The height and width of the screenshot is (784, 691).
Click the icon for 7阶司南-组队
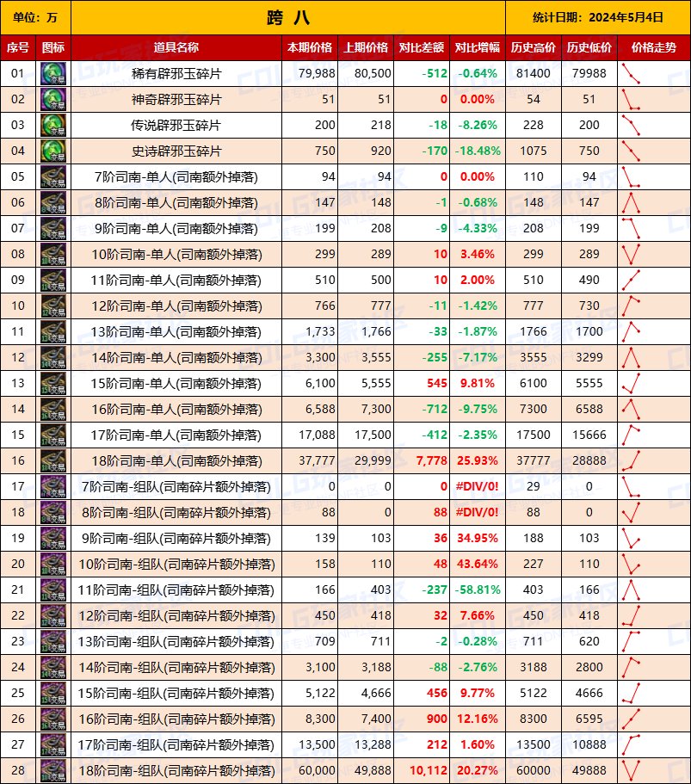(x=53, y=487)
